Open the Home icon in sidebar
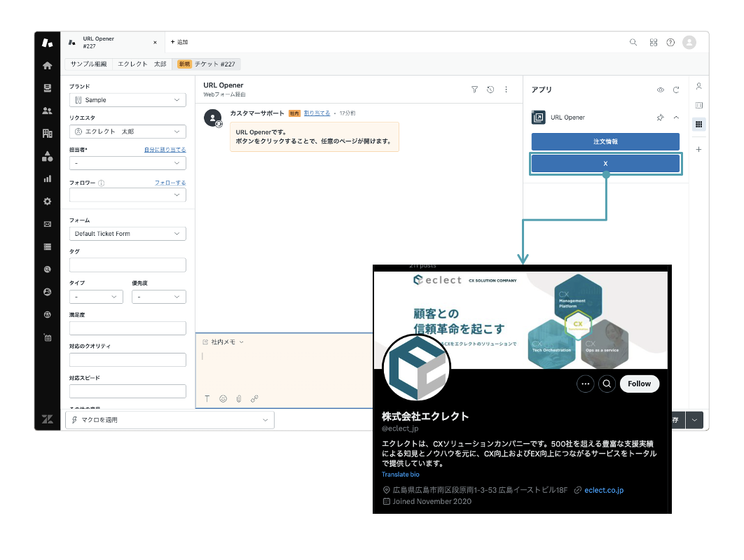Screen dimensions: 744x560 click(x=48, y=66)
